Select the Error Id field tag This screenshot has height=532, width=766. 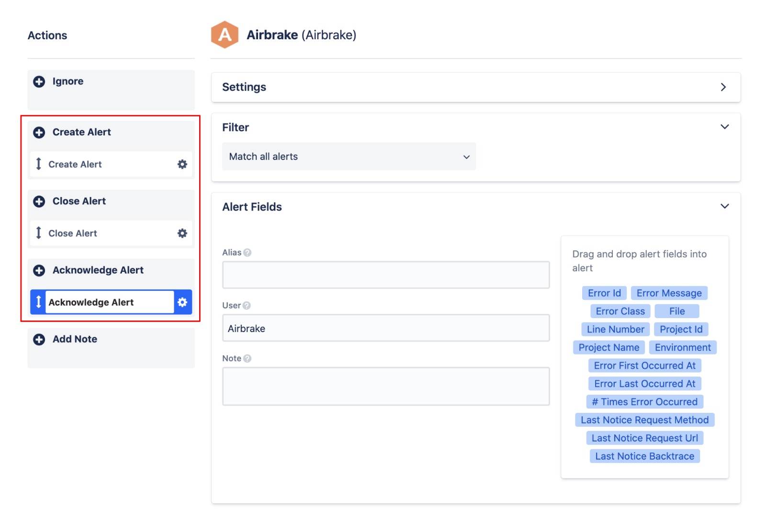click(604, 293)
